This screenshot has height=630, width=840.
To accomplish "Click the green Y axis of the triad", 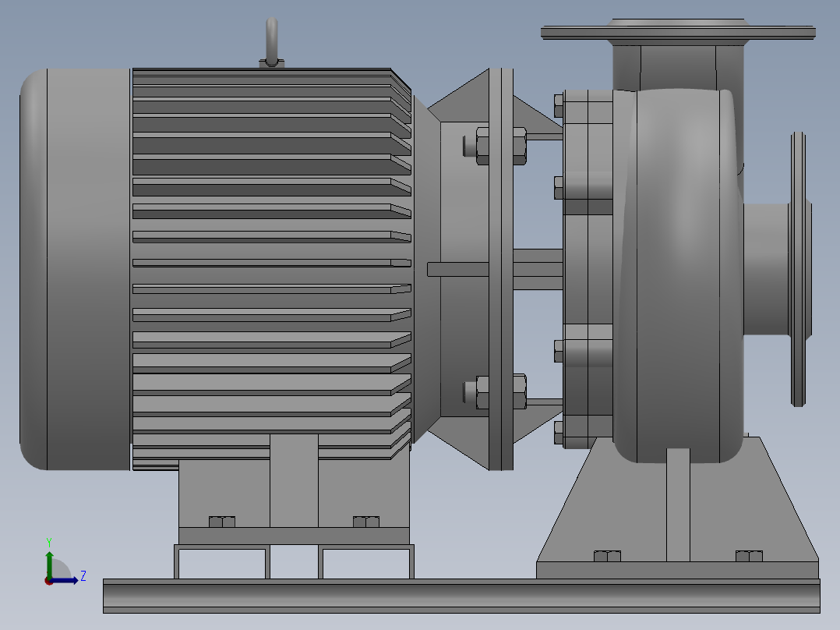I will (x=49, y=563).
